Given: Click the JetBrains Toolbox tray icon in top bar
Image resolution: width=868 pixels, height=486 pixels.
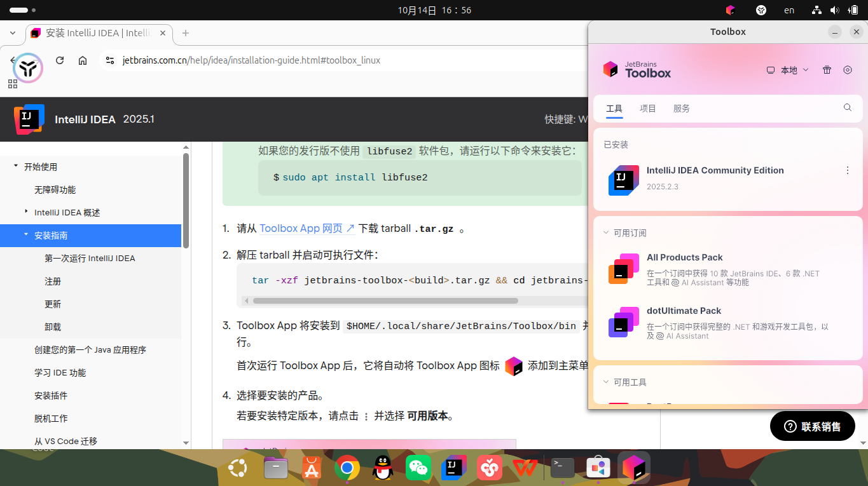Looking at the screenshot, I should (730, 10).
